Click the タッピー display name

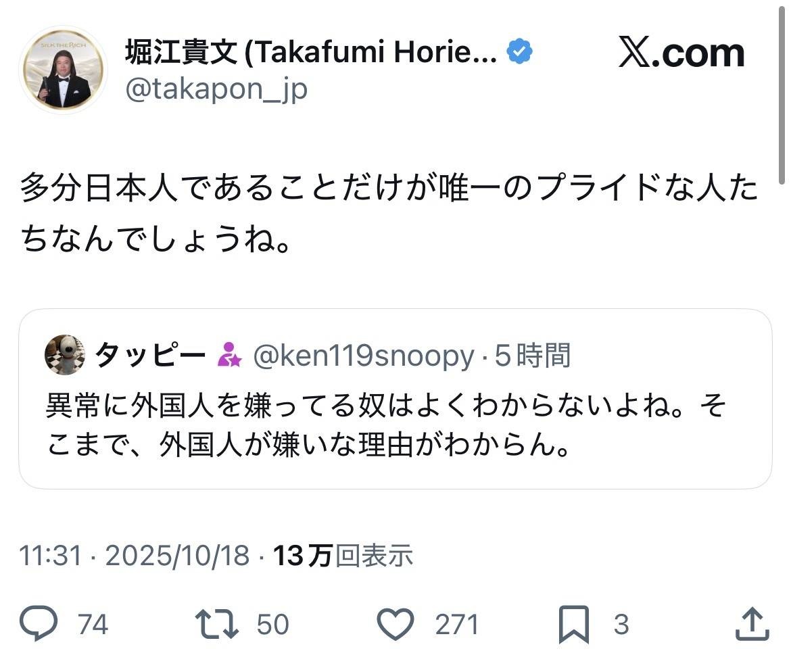point(150,355)
